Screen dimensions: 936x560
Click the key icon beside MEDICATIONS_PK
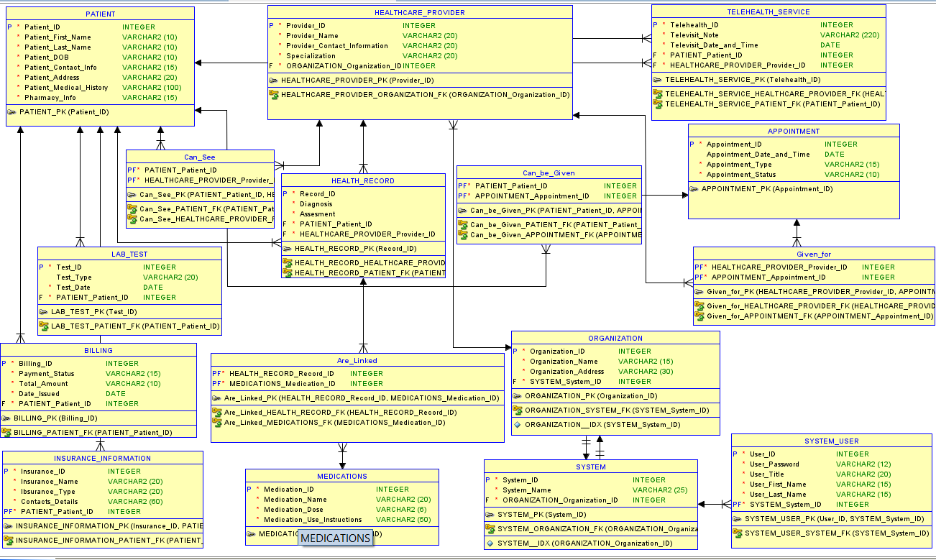pos(252,534)
